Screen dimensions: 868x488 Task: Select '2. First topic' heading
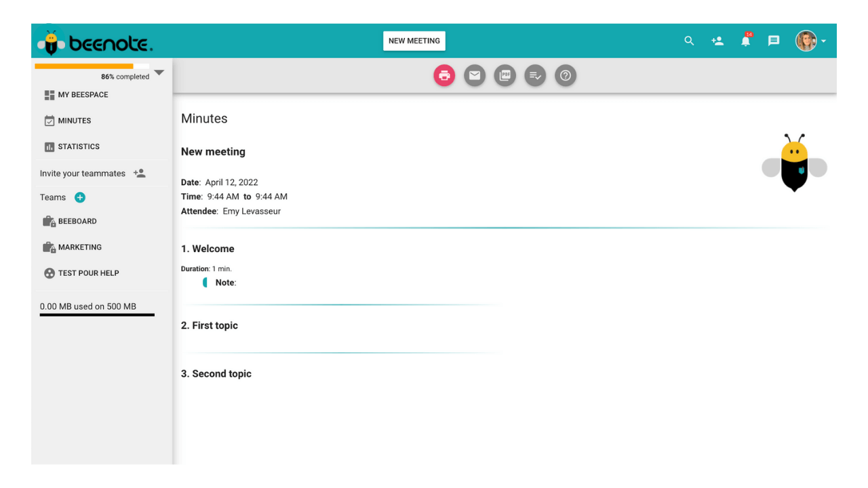210,325
